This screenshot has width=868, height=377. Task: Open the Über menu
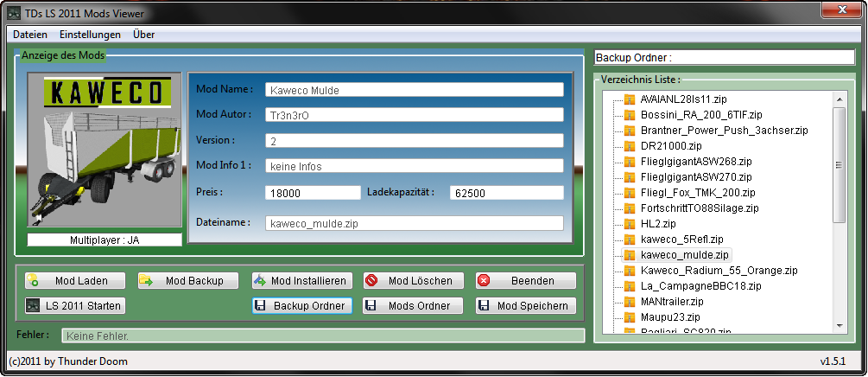(x=143, y=35)
